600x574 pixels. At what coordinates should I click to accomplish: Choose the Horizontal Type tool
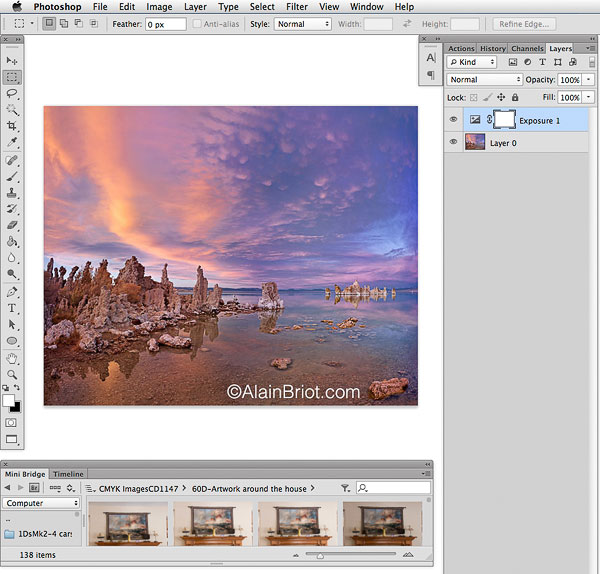(12, 308)
